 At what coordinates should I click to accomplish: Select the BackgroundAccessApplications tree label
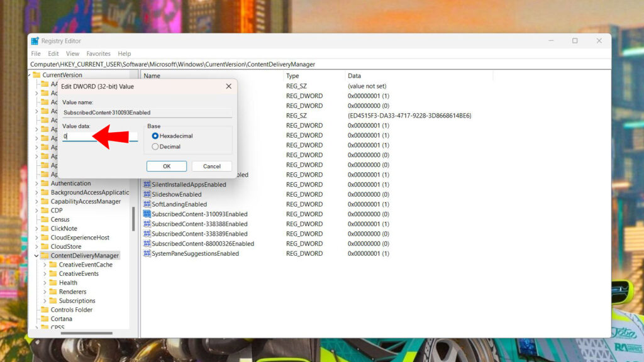point(90,192)
